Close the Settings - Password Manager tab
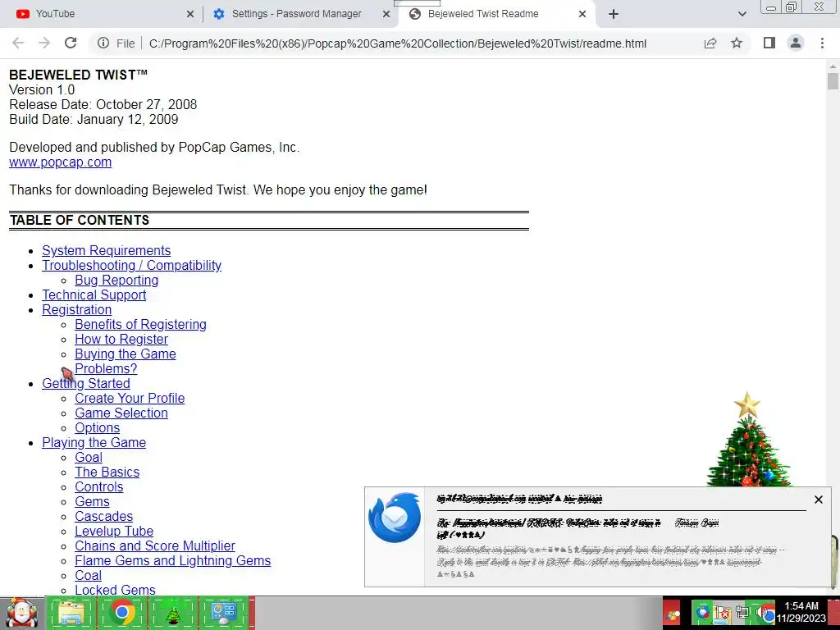840x630 pixels. 386,14
